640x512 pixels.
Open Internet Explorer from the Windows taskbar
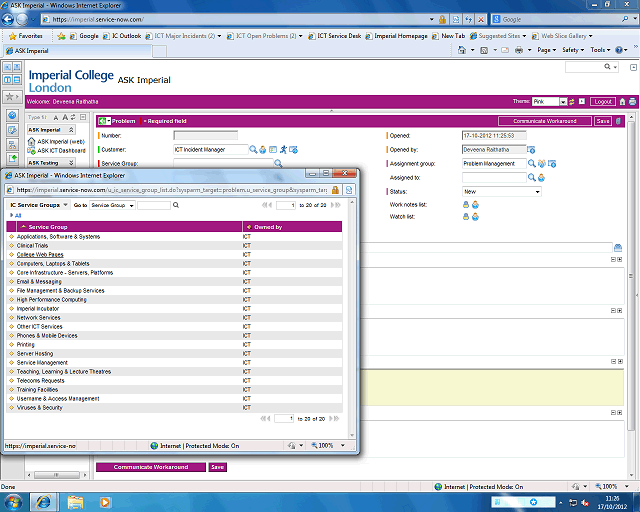(x=45, y=500)
